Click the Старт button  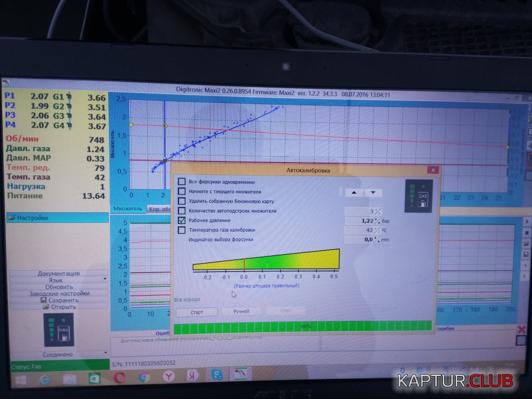[196, 312]
